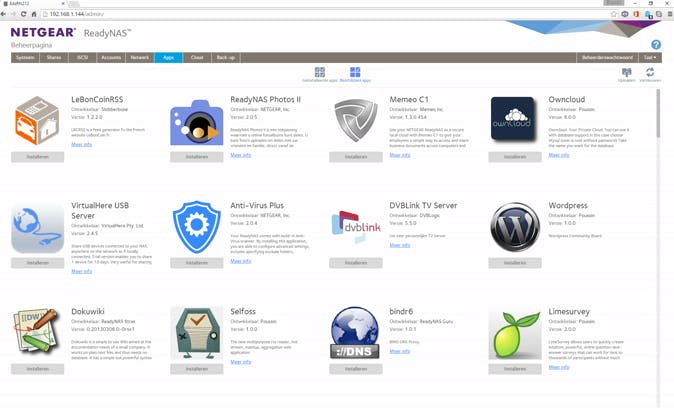
Task: Open Meer info link for Memeo C1
Action: point(400,155)
